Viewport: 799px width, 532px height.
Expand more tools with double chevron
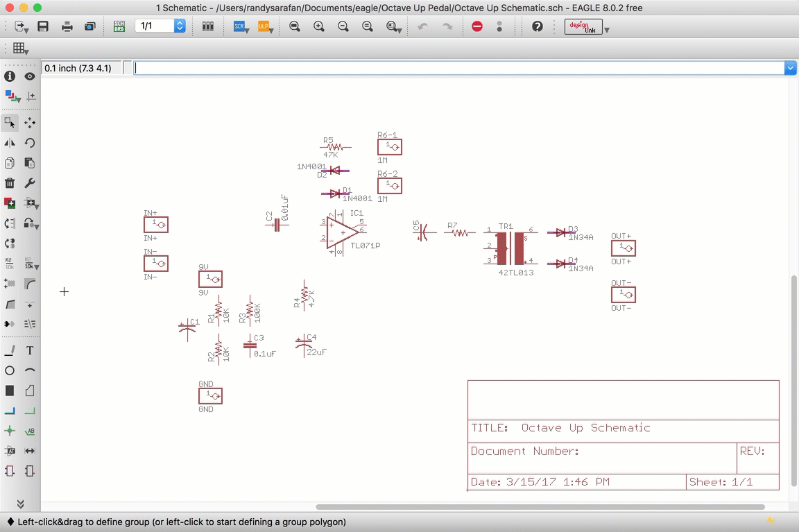click(x=20, y=504)
